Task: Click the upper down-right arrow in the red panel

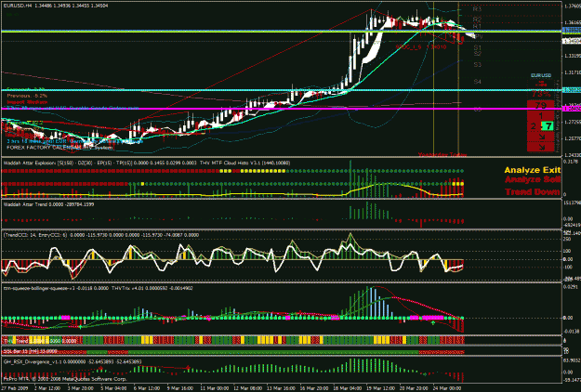Action: (542, 137)
